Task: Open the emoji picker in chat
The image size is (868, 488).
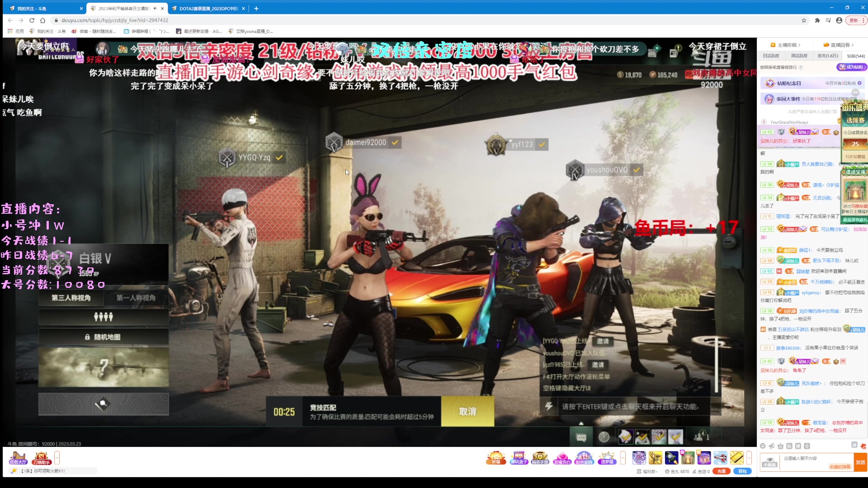Action: [x=763, y=446]
